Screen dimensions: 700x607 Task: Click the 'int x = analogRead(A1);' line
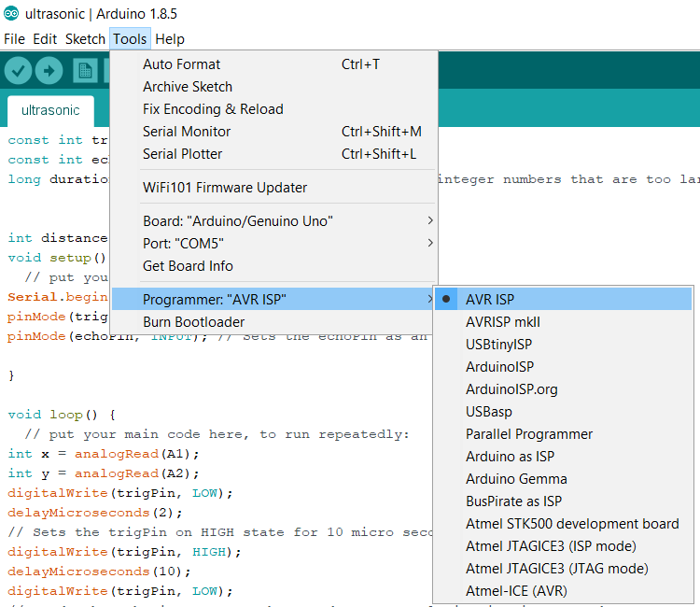point(104,454)
